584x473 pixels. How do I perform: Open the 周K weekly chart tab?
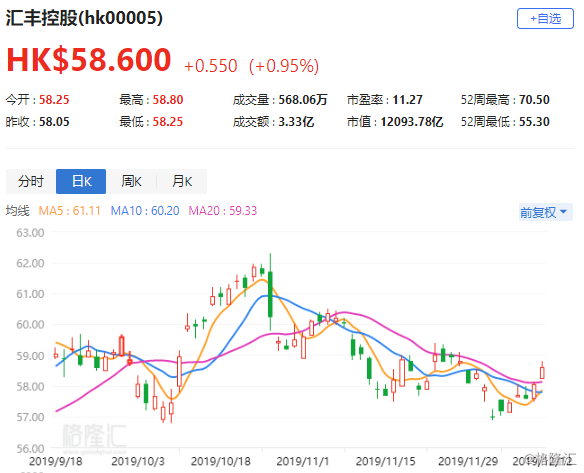tap(131, 181)
